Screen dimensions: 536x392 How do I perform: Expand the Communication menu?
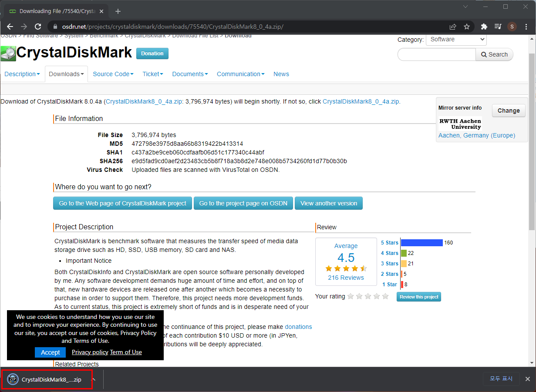(x=241, y=74)
